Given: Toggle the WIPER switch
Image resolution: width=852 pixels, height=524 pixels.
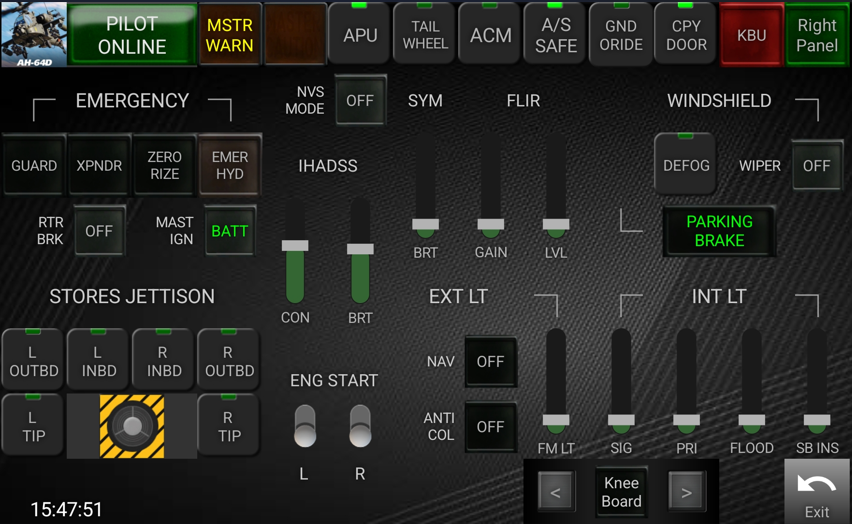Looking at the screenshot, I should (816, 166).
